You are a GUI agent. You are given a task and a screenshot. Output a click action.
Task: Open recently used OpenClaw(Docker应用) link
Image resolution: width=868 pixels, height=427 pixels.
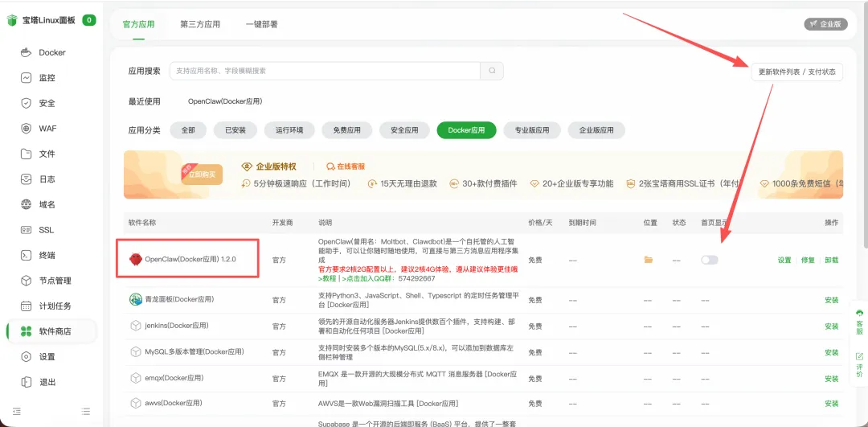point(225,101)
